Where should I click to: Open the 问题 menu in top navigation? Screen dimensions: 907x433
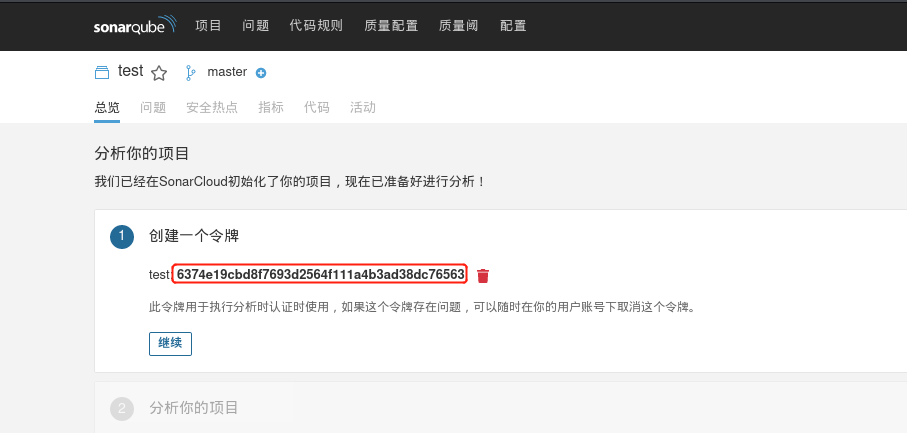[256, 25]
